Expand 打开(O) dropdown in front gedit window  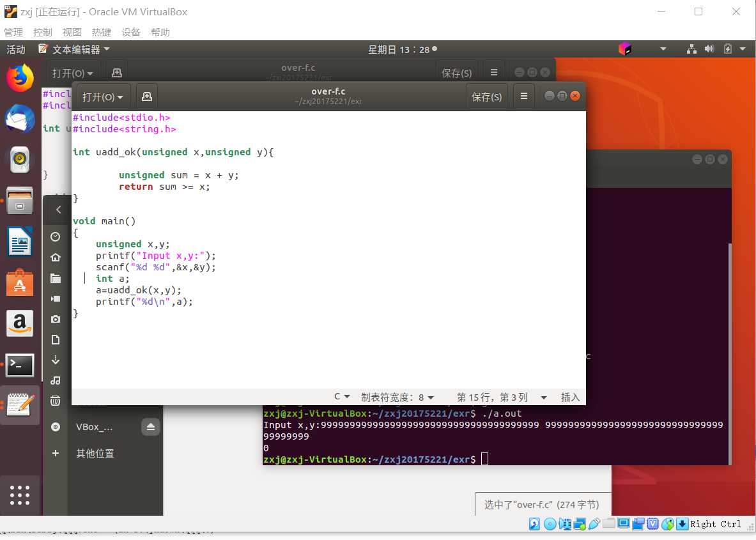tap(102, 97)
